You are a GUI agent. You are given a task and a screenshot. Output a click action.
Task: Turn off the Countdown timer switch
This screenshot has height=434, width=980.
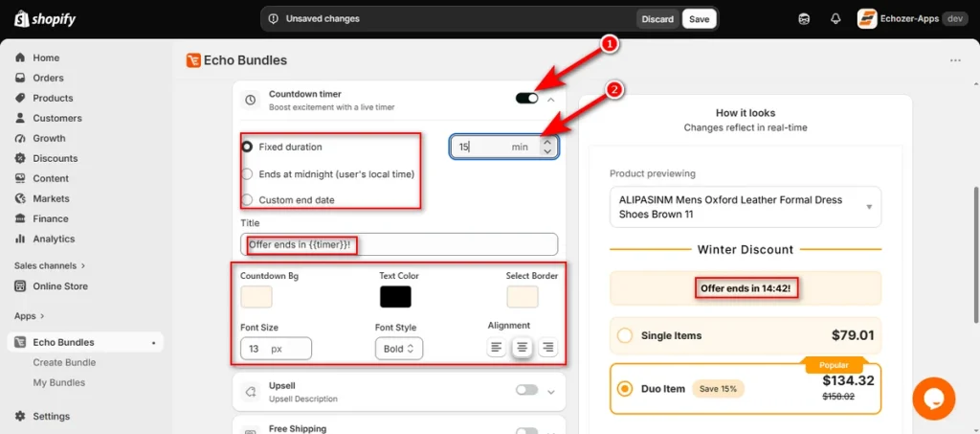(x=526, y=98)
